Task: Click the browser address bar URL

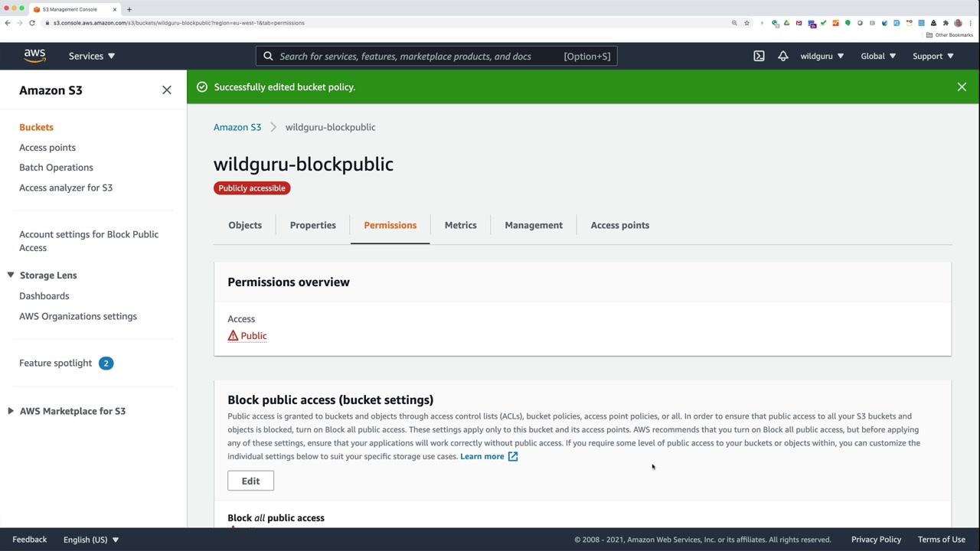Action: point(179,23)
